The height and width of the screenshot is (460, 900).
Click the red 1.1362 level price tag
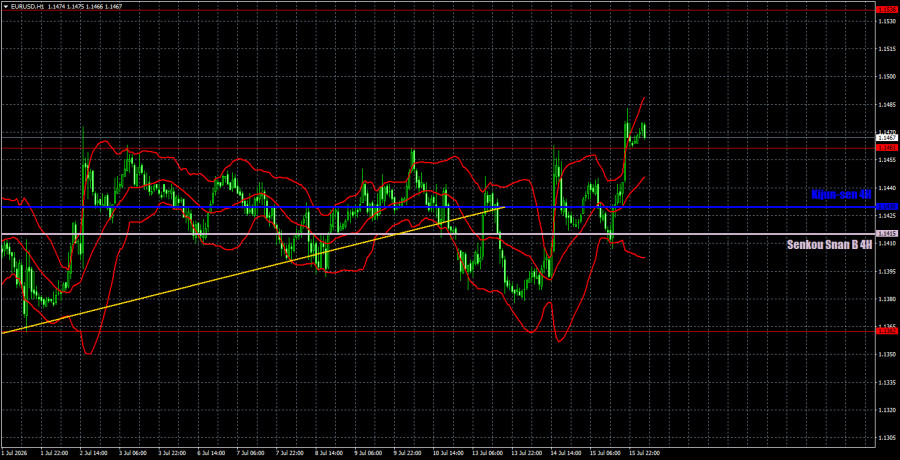(x=883, y=331)
